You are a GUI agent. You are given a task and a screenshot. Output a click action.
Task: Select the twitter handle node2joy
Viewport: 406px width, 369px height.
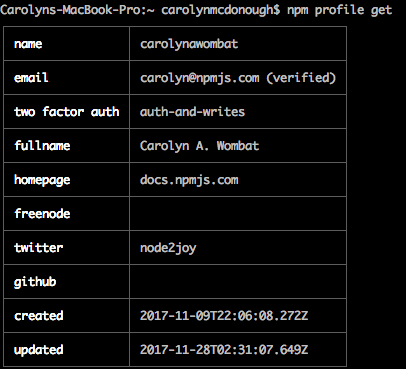[x=168, y=248]
